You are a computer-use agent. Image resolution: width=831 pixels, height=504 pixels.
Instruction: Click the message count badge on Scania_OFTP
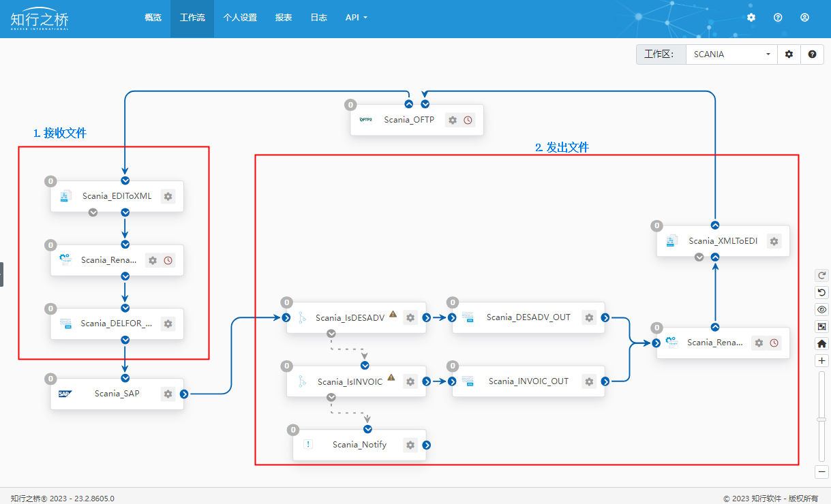(x=350, y=105)
